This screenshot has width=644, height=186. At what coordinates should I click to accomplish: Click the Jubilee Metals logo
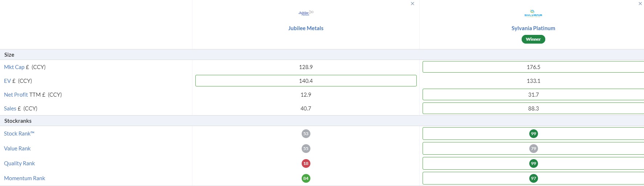pyautogui.click(x=306, y=13)
